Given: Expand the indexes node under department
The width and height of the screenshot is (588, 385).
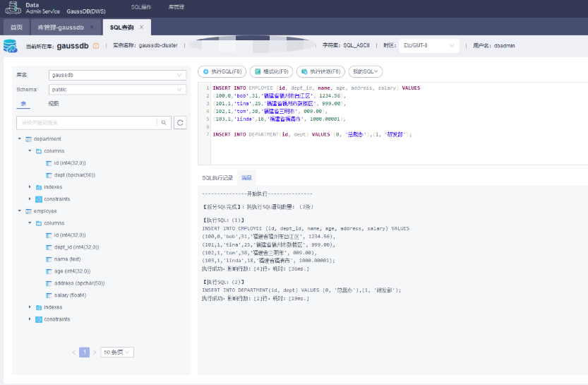Looking at the screenshot, I should [x=30, y=187].
